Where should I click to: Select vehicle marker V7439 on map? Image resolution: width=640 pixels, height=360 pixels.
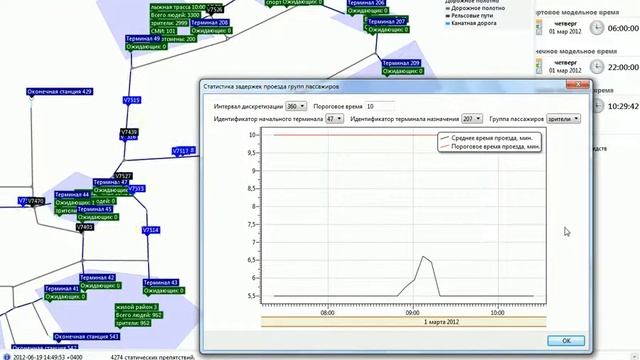click(x=129, y=132)
